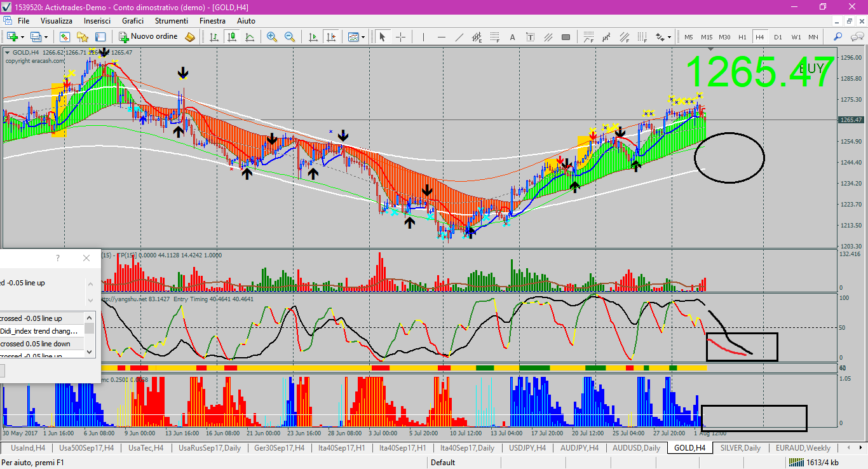The height and width of the screenshot is (469, 868).
Task: Click the alert dialog help question mark
Action: point(58,258)
